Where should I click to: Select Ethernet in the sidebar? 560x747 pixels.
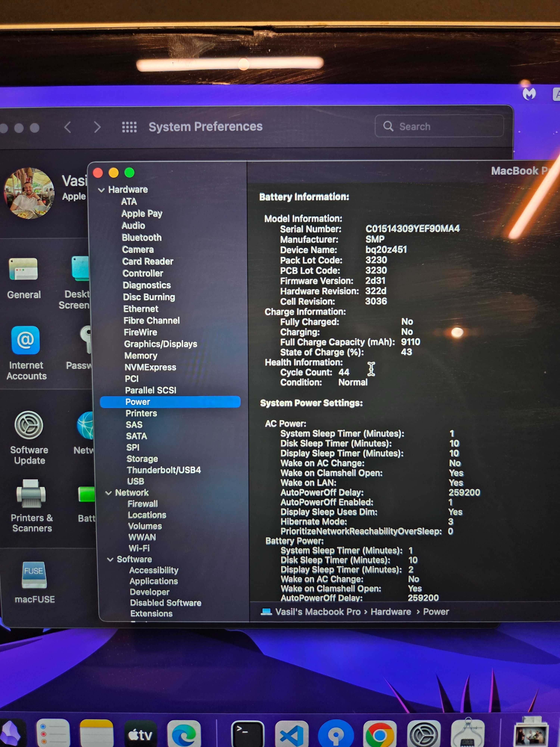click(x=141, y=309)
